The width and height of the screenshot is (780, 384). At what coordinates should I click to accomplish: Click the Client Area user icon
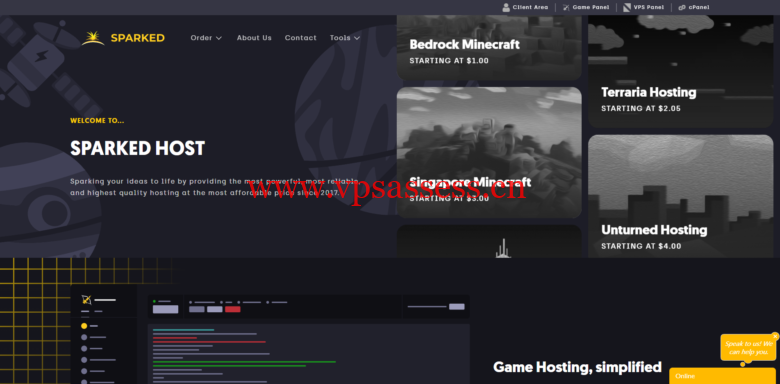tap(506, 7)
